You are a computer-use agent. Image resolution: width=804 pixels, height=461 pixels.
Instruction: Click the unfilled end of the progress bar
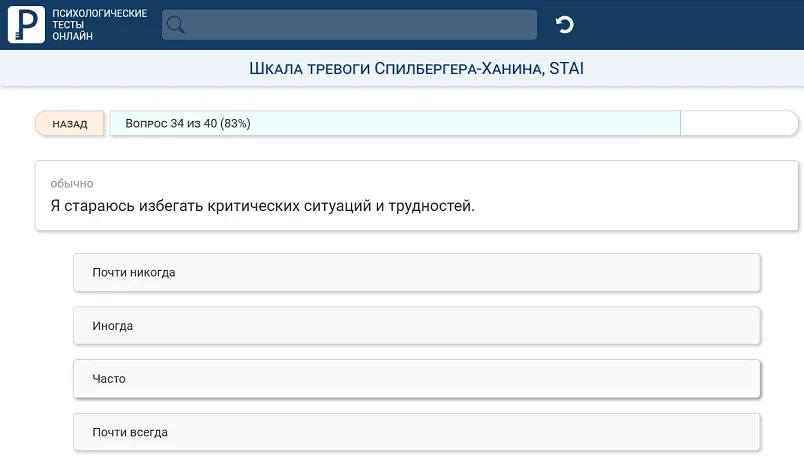coord(738,124)
